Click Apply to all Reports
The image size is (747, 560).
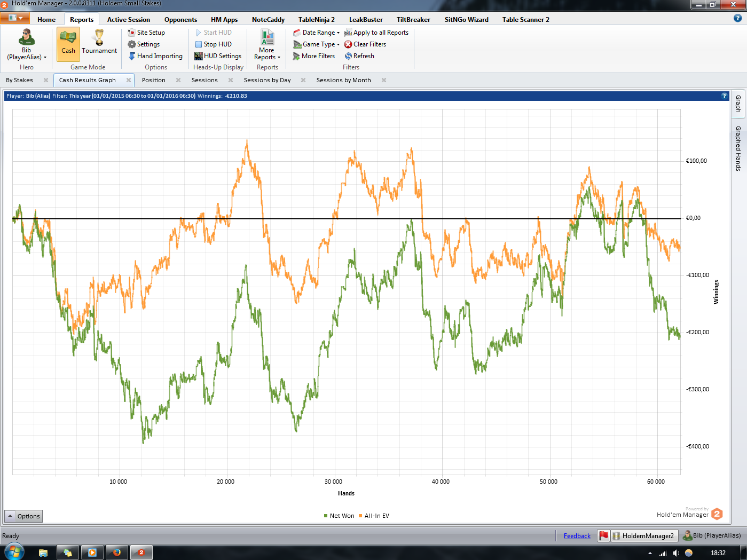point(376,33)
